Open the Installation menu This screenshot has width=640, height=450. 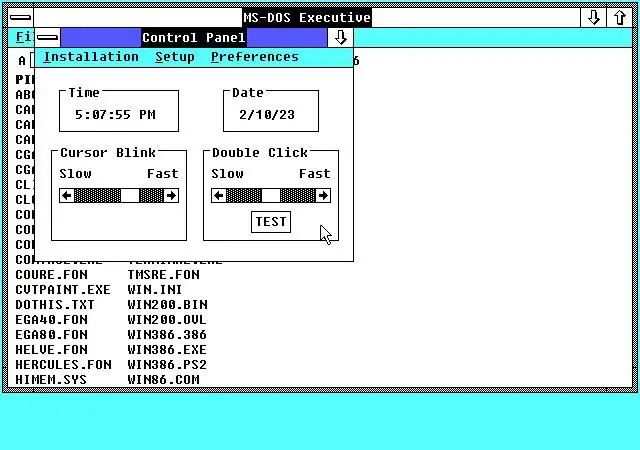(91, 57)
